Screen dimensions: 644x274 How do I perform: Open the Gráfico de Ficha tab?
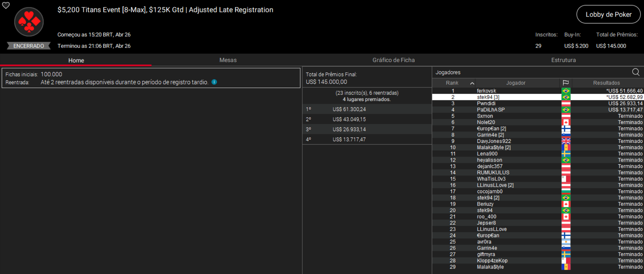click(x=394, y=60)
